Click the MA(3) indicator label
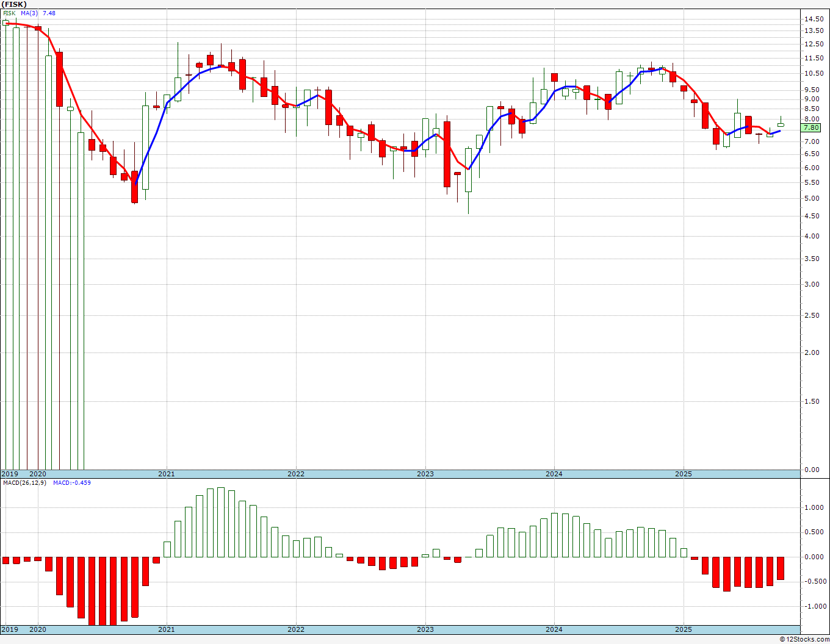The width and height of the screenshot is (830, 644). pyautogui.click(x=29, y=13)
